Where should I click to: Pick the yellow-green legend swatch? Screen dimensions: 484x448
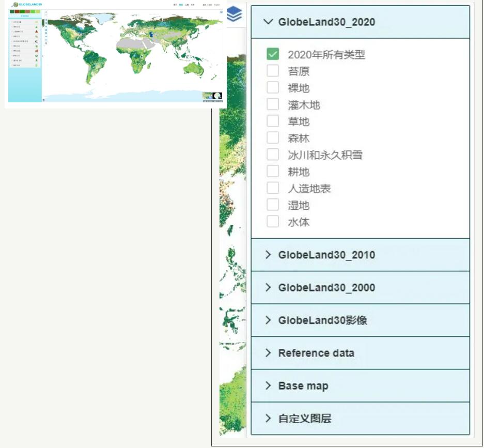[38, 11]
